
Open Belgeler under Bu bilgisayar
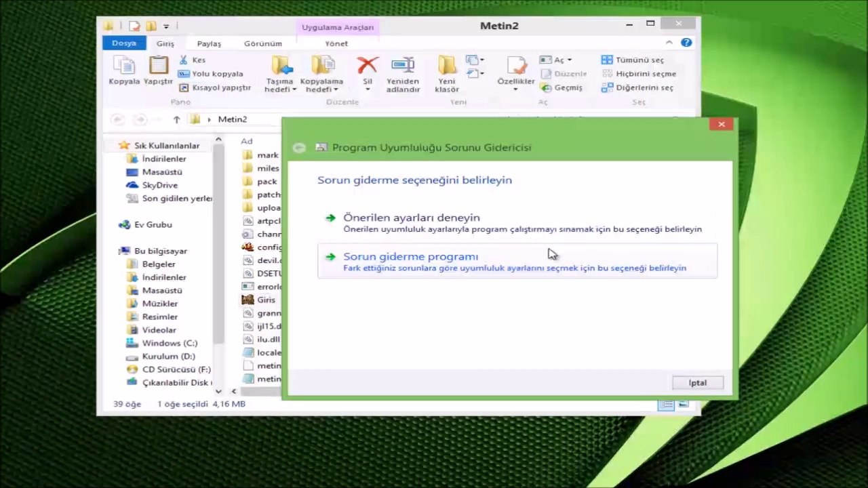point(151,264)
